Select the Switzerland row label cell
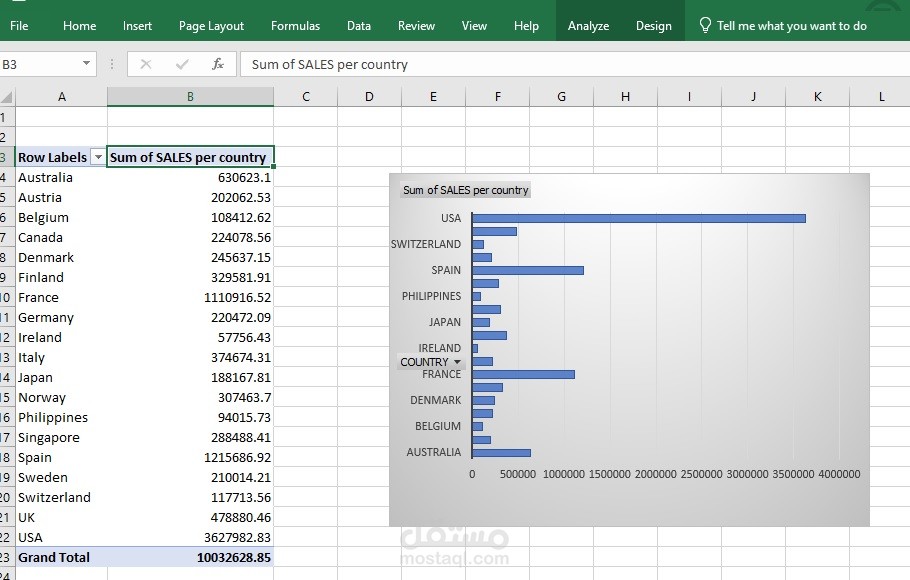The image size is (910, 580). tap(61, 498)
